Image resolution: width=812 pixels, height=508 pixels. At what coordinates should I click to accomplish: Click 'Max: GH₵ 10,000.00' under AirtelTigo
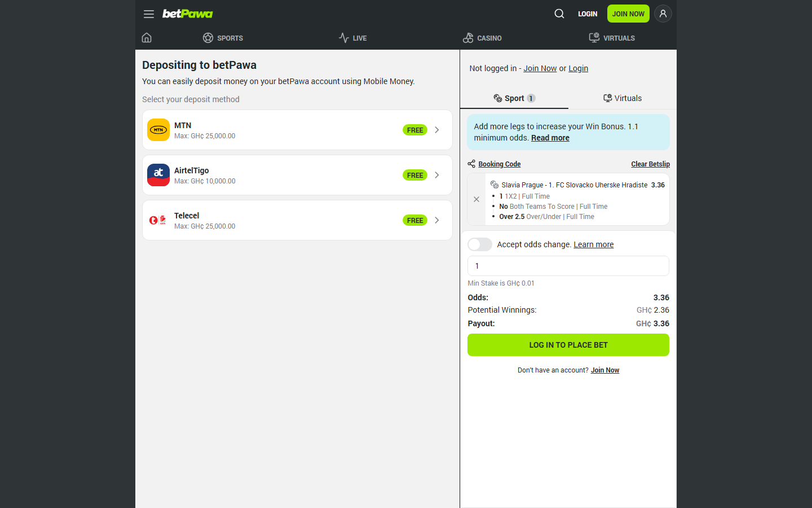pyautogui.click(x=205, y=181)
